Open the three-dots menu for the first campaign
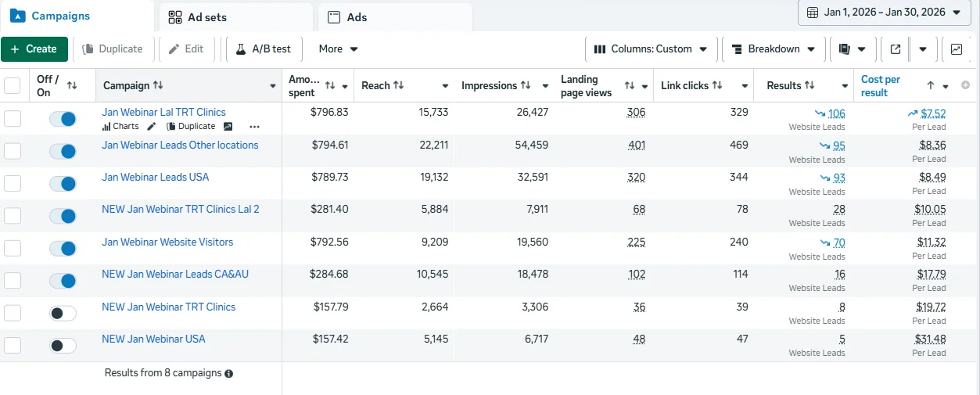This screenshot has height=395, width=980. 254,126
